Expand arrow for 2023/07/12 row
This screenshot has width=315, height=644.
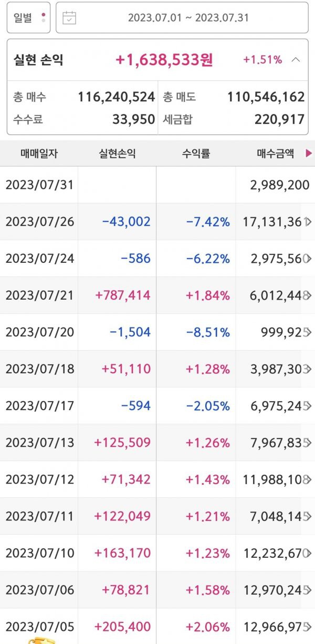coord(308,479)
